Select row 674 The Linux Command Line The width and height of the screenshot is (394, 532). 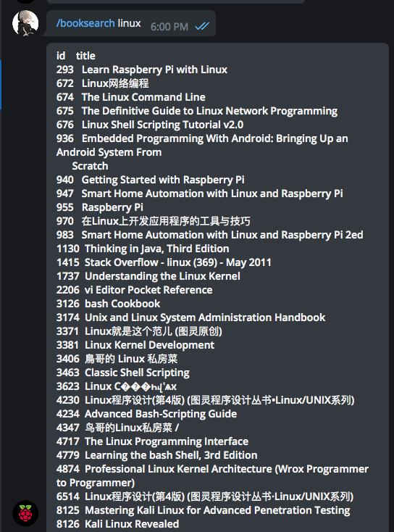pos(131,97)
